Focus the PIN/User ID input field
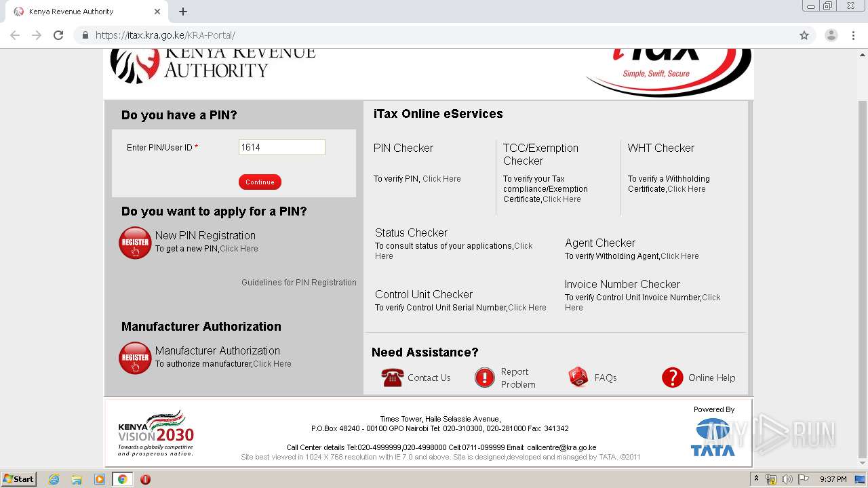This screenshot has height=488, width=868. tap(282, 147)
